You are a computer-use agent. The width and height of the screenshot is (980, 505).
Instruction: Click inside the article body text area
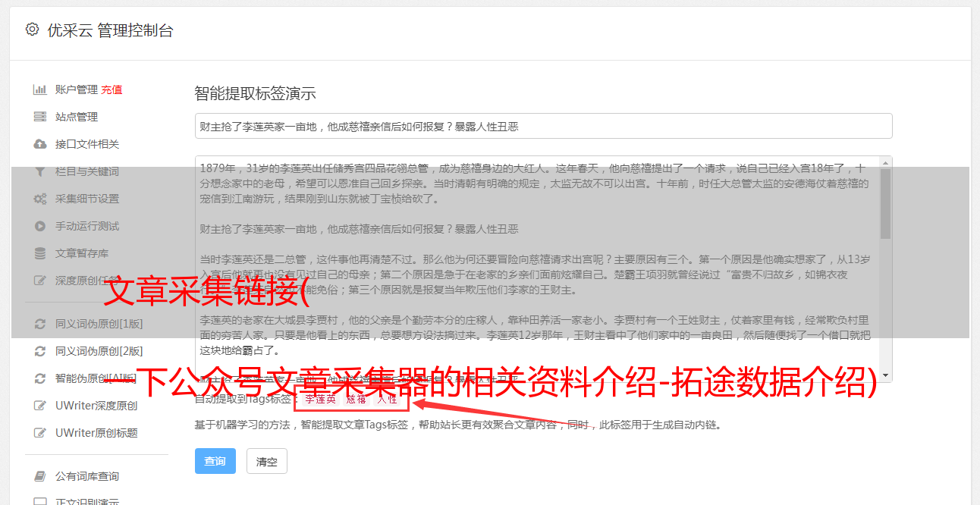(537, 268)
